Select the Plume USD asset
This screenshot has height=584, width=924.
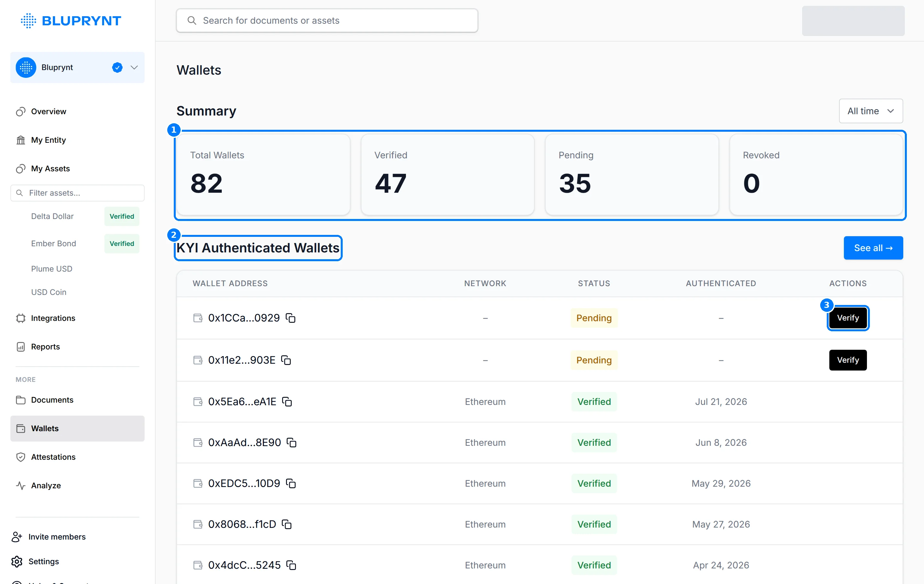(52, 269)
